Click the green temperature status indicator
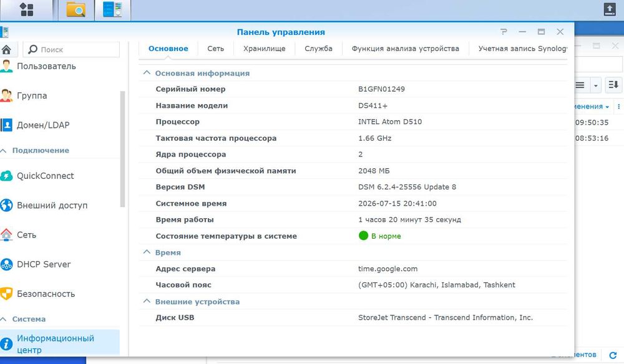Image resolution: width=624 pixels, height=364 pixels. 363,236
